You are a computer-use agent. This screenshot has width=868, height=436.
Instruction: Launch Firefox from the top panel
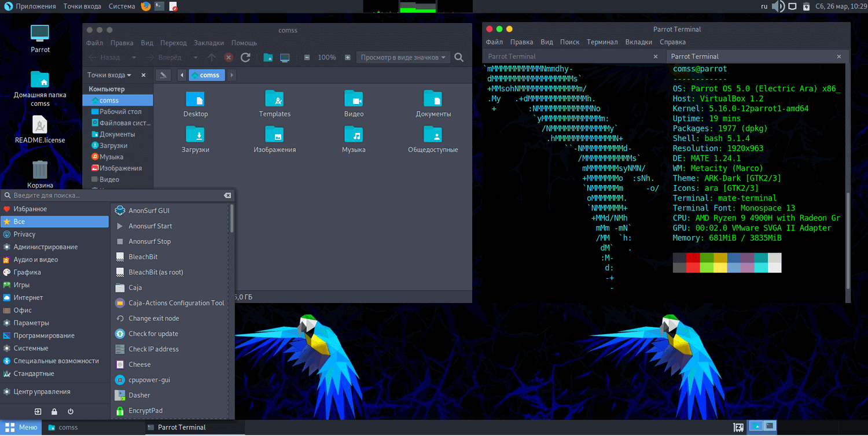[146, 6]
